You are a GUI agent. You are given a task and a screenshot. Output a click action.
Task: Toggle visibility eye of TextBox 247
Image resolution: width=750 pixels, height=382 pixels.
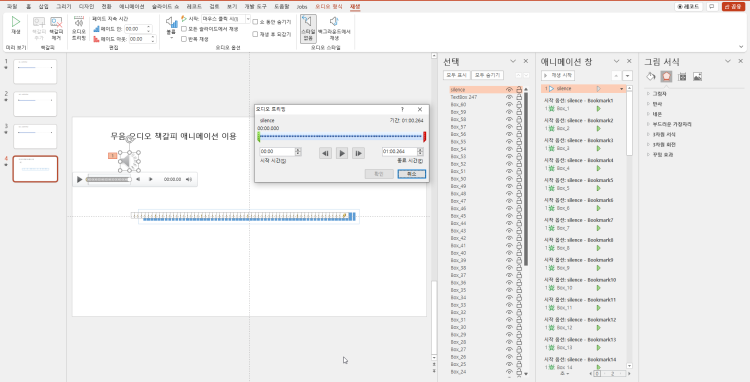coord(509,97)
